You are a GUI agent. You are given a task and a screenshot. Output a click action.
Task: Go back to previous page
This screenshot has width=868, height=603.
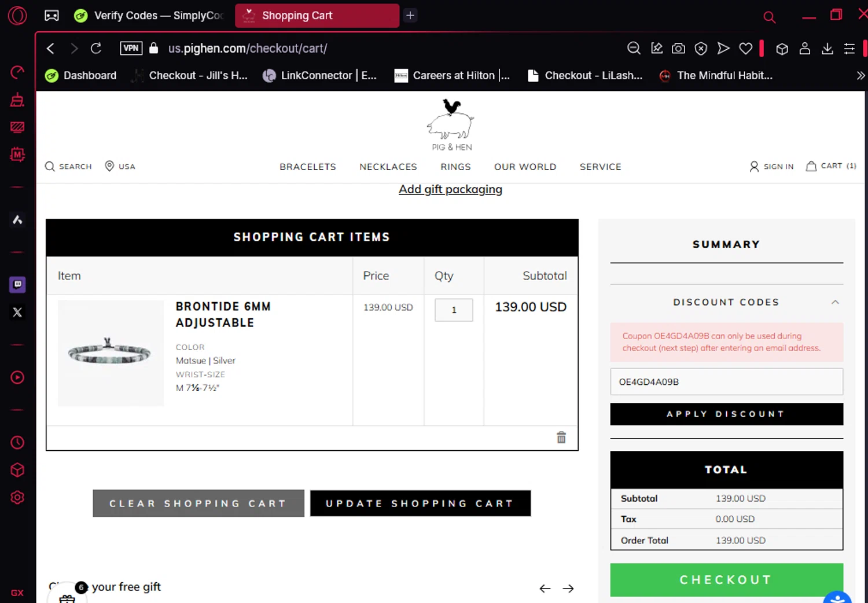[50, 49]
